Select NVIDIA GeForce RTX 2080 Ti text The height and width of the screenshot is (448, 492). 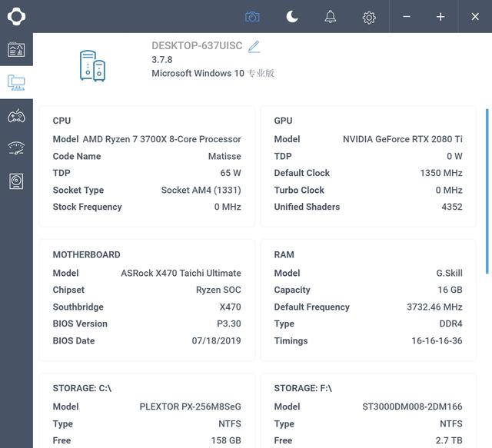(x=403, y=139)
